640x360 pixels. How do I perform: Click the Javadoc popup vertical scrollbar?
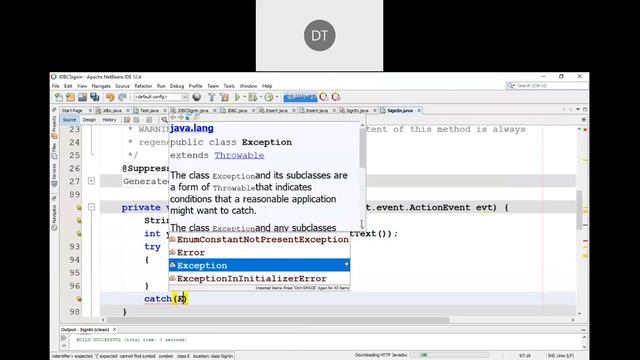pos(362,176)
